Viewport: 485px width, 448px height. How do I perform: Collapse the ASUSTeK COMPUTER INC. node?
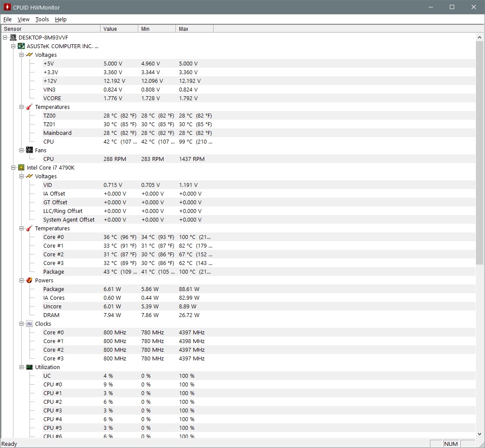tap(13, 46)
